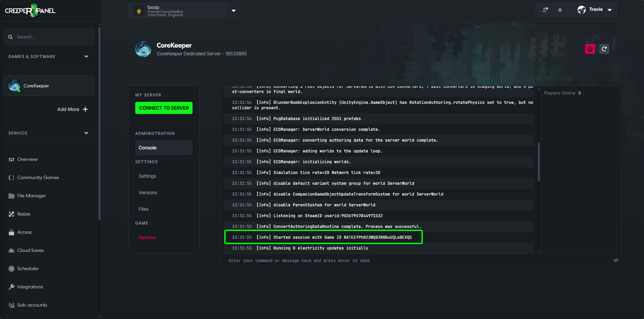The height and width of the screenshot is (319, 644).
Task: Click the CreeperPanel logo
Action: pyautogui.click(x=30, y=10)
